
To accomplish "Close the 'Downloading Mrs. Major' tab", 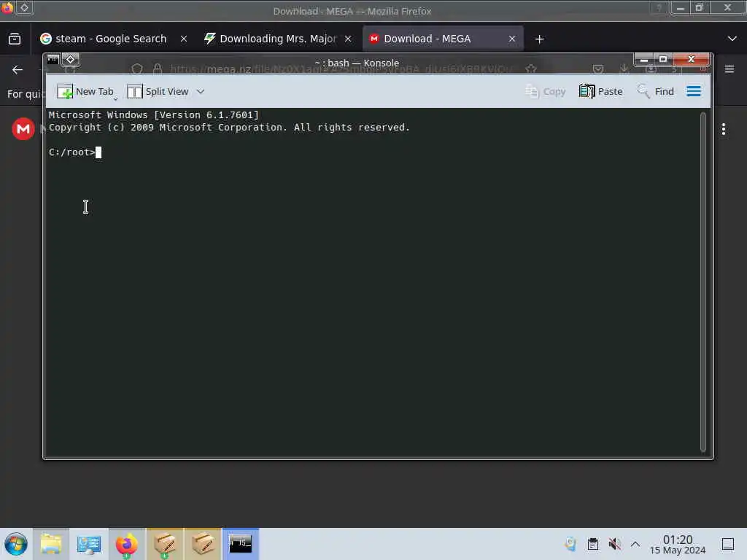I will 348,39.
